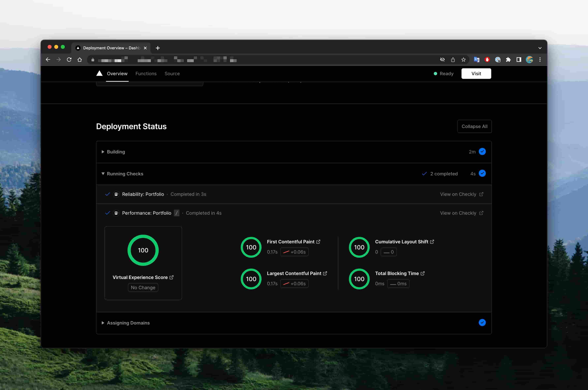The width and height of the screenshot is (588, 390).
Task: Open the Chrome three-dot menu
Action: tap(540, 60)
